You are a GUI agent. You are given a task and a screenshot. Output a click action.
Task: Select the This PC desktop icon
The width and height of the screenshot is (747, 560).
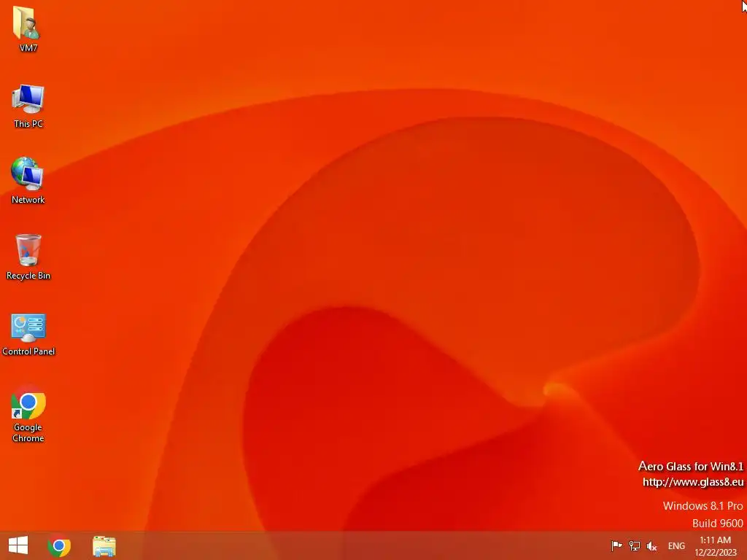coord(28,99)
